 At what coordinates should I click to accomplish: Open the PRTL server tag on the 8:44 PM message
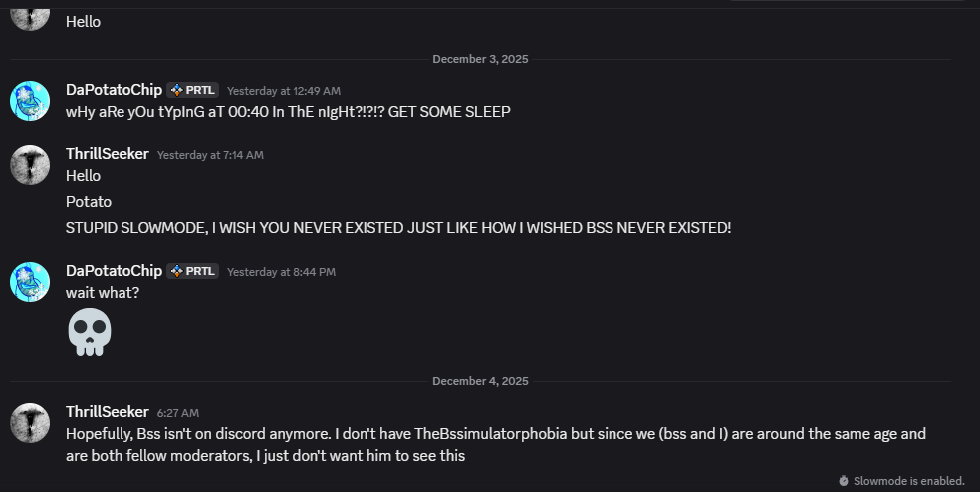tap(193, 271)
